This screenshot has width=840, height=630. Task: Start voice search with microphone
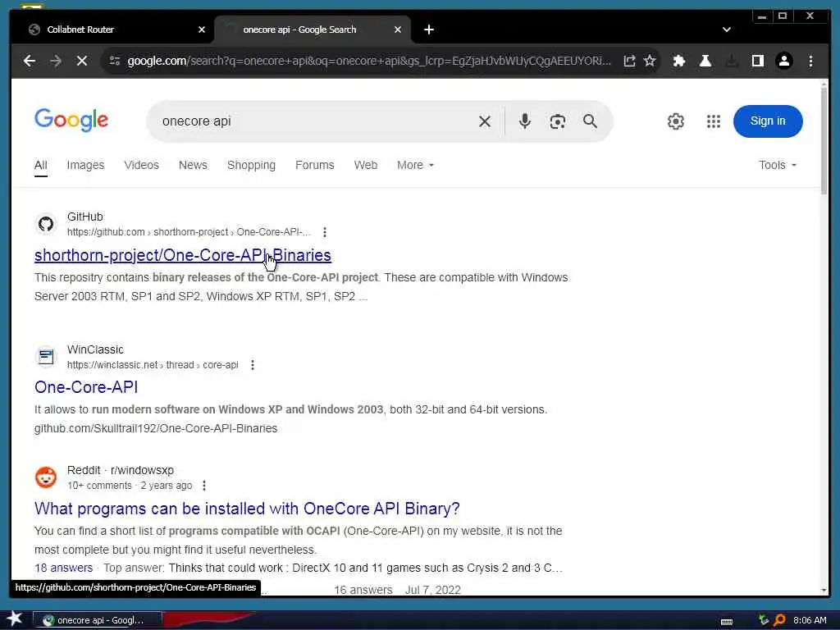[524, 121]
